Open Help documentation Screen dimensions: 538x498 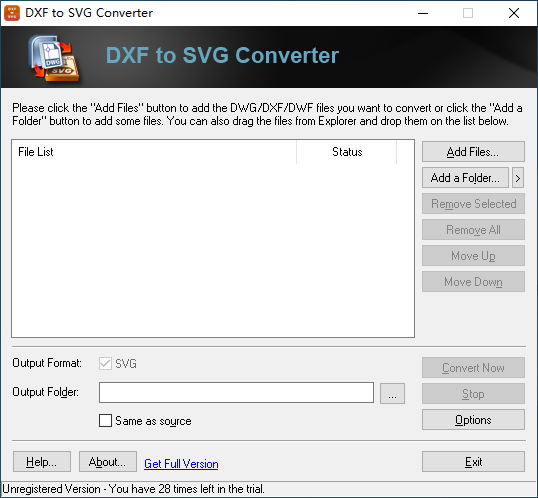[x=42, y=462]
